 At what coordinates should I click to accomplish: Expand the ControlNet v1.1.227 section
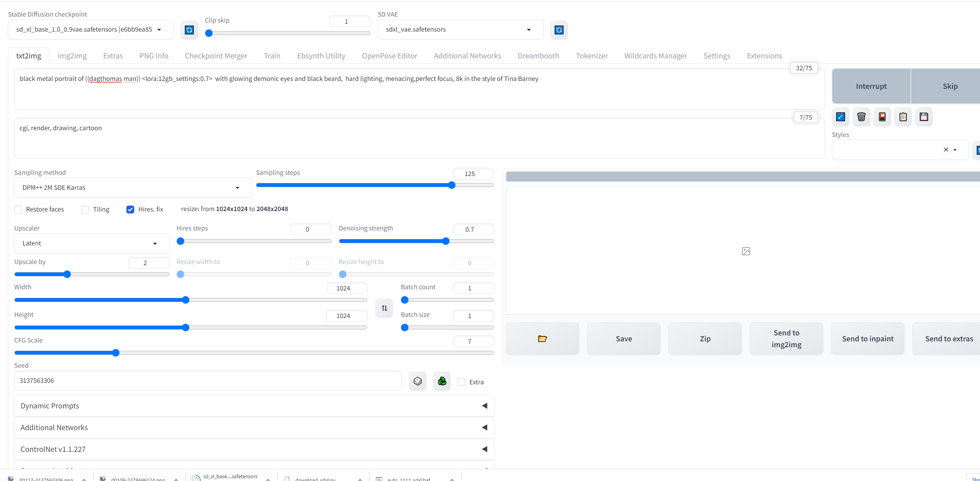click(x=254, y=449)
